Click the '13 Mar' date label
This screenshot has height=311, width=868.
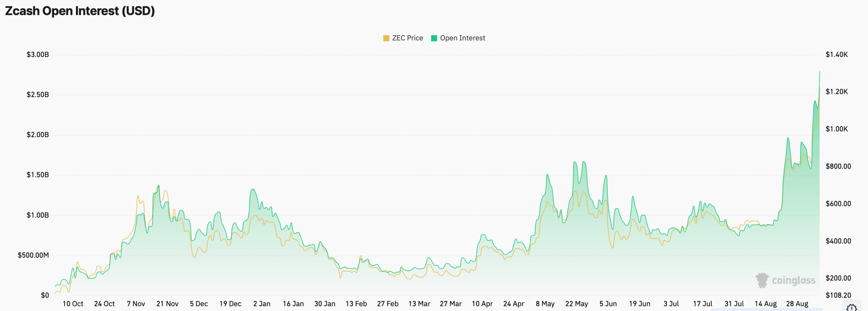point(419,304)
